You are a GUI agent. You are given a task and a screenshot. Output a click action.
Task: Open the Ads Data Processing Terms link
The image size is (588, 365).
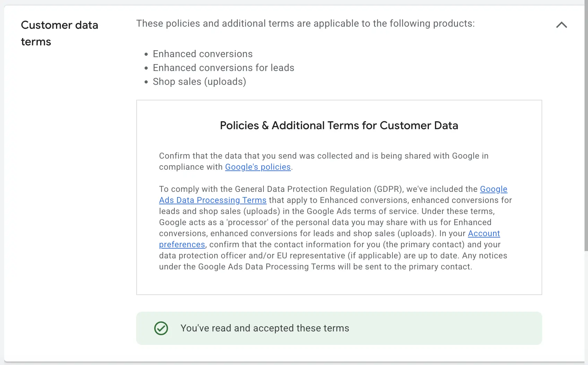pyautogui.click(x=213, y=200)
